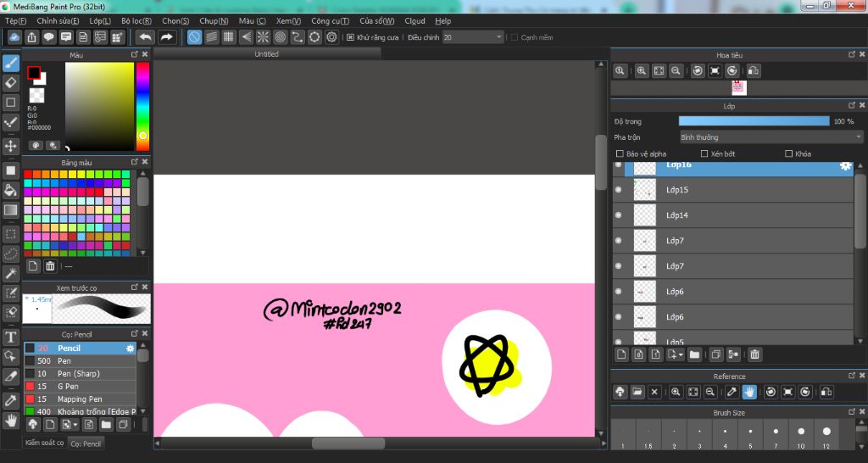Enable the Khóa layer lock checkbox
The height and width of the screenshot is (463, 868).
click(x=789, y=154)
